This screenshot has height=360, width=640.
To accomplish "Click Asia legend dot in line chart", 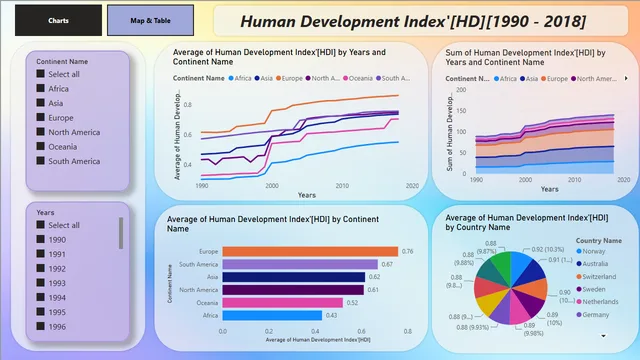I will click(257, 78).
